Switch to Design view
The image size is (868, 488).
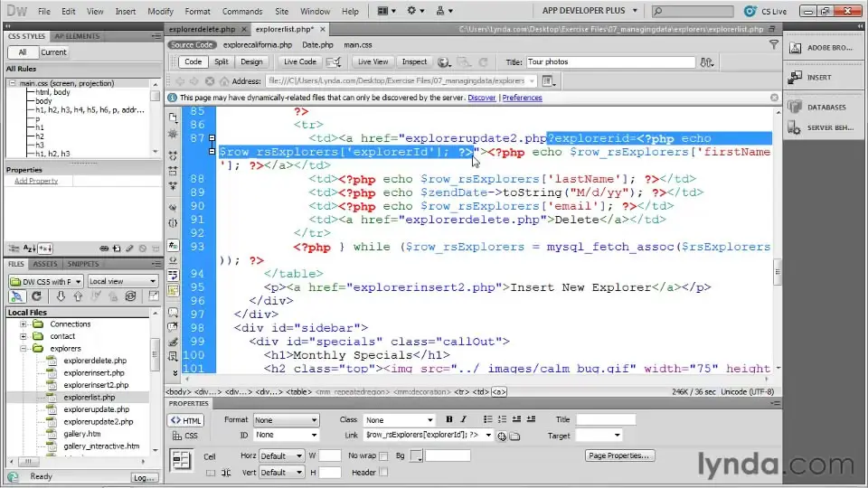coord(251,62)
